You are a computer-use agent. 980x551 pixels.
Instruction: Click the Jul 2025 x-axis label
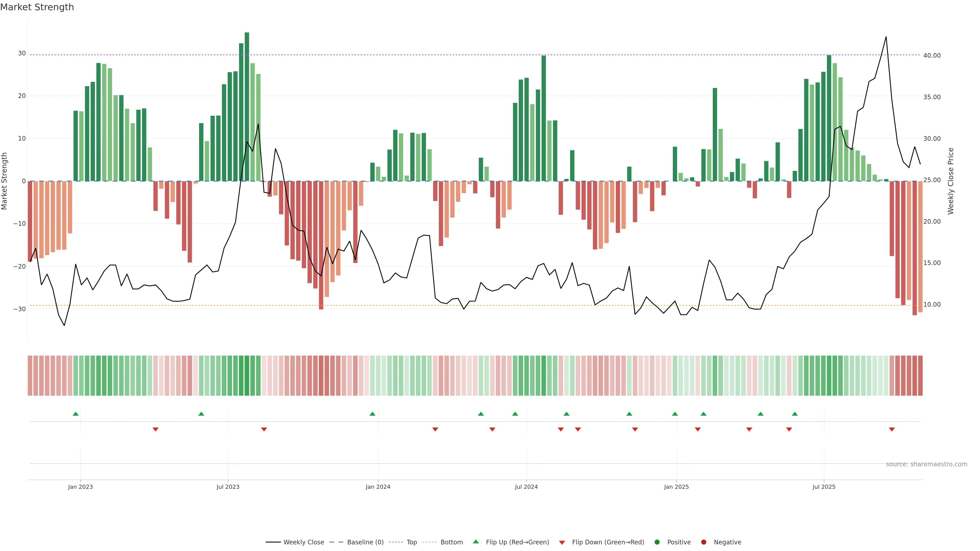click(824, 487)
